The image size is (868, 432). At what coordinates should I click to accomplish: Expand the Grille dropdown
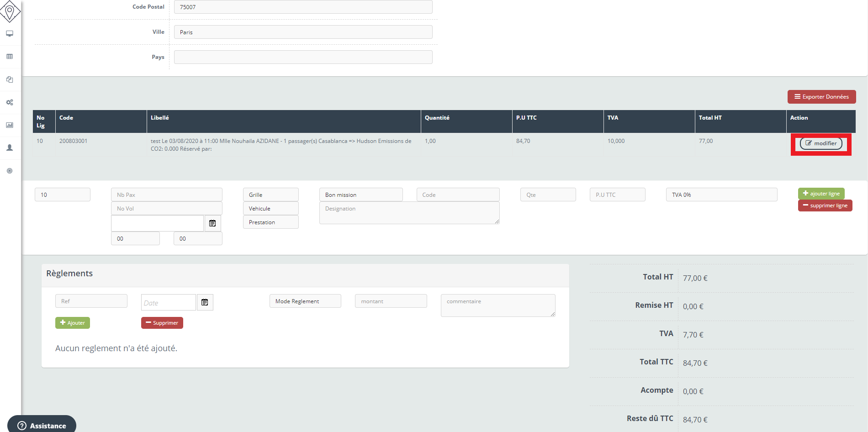point(270,195)
